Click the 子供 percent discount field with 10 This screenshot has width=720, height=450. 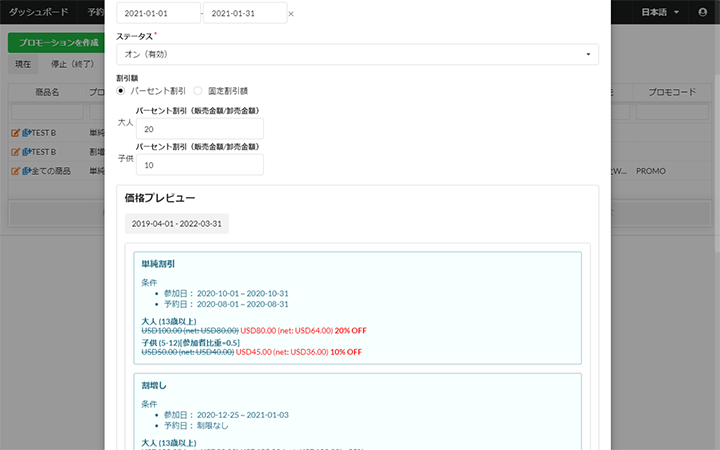click(200, 165)
